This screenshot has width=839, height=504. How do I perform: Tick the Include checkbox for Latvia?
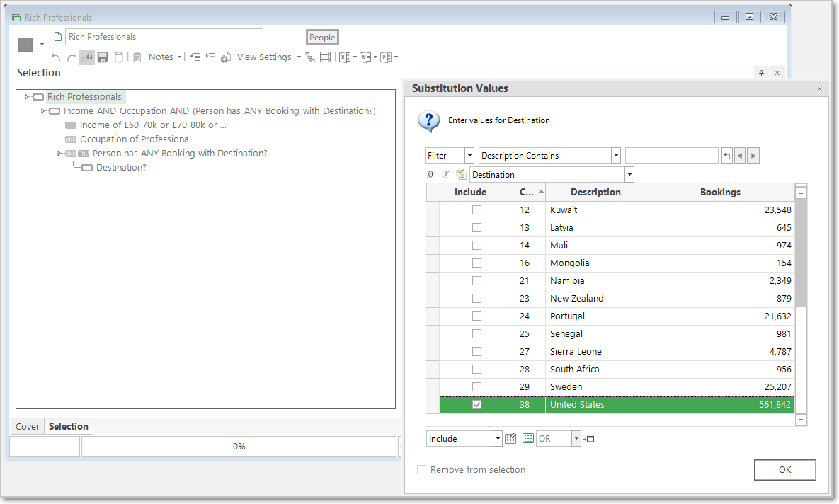click(476, 228)
